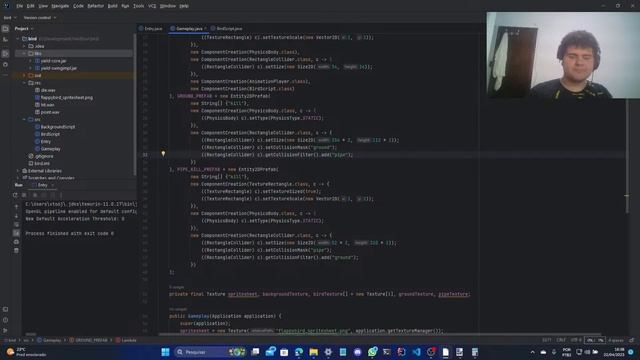The height and width of the screenshot is (360, 640).
Task: Show hidden system tray icons chevron
Action: [x=532, y=352]
